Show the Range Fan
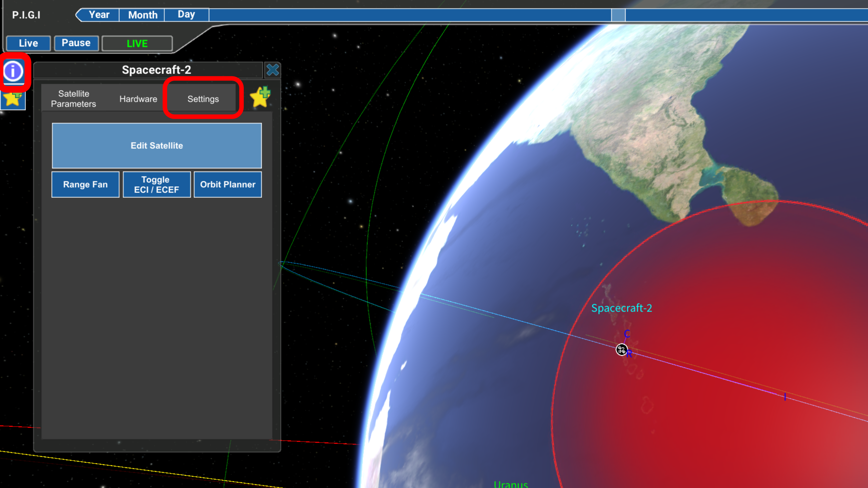 (85, 184)
